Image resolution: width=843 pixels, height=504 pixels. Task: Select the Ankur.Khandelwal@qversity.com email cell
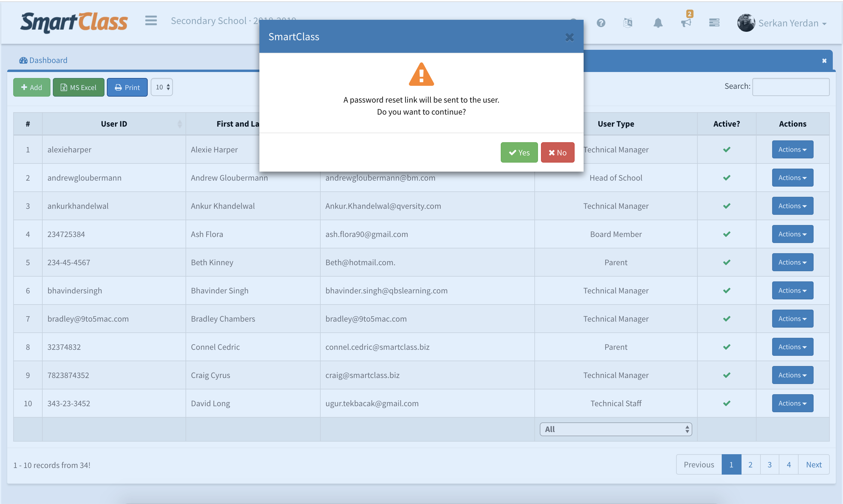(427, 206)
